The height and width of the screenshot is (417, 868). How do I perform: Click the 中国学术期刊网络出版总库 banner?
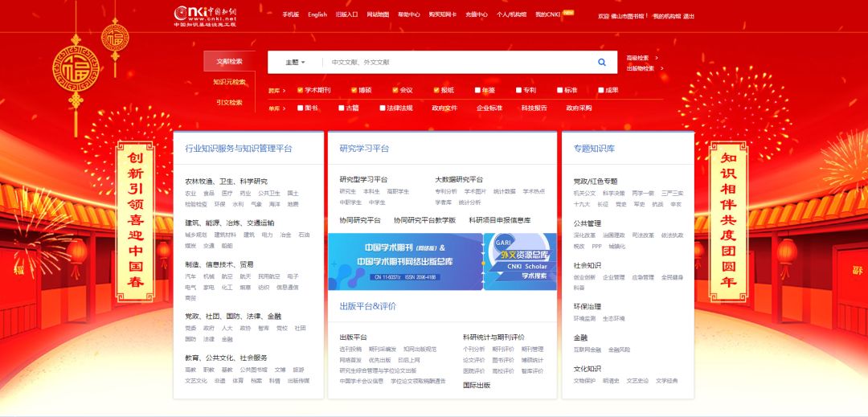(x=405, y=261)
